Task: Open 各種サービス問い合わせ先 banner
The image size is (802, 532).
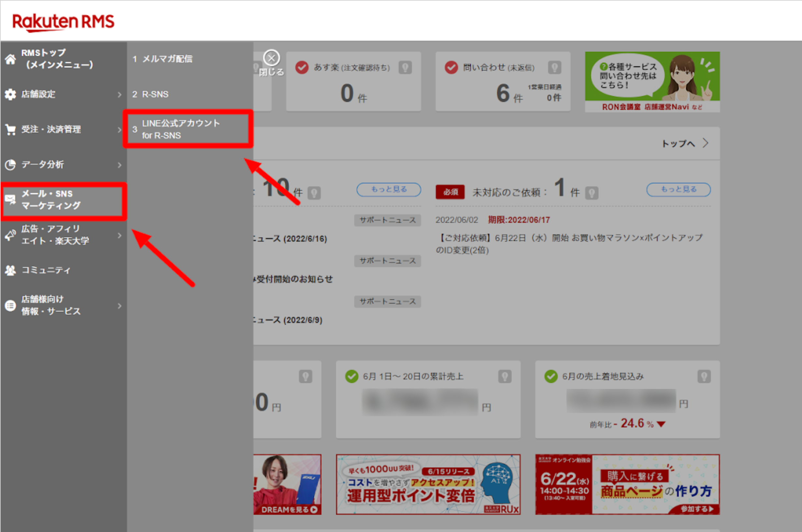Action: coord(652,82)
